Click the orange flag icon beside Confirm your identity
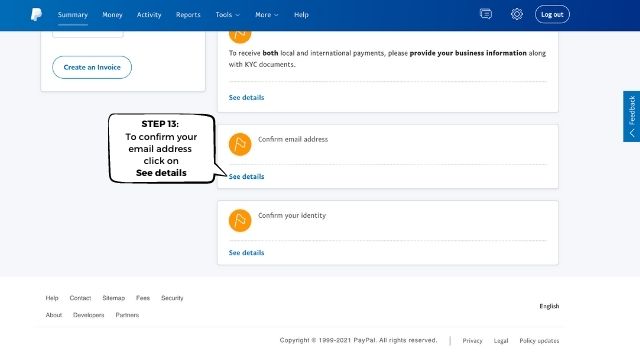The height and width of the screenshot is (360, 640). coord(240,220)
